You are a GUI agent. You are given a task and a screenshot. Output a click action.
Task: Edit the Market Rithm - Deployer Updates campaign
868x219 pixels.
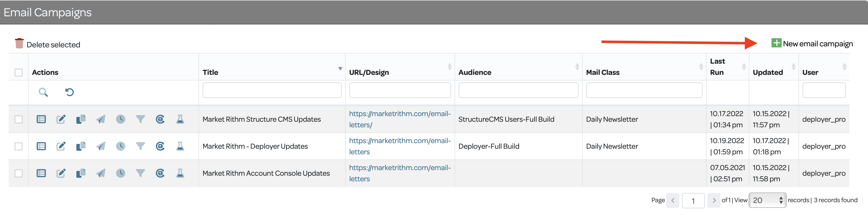point(61,146)
